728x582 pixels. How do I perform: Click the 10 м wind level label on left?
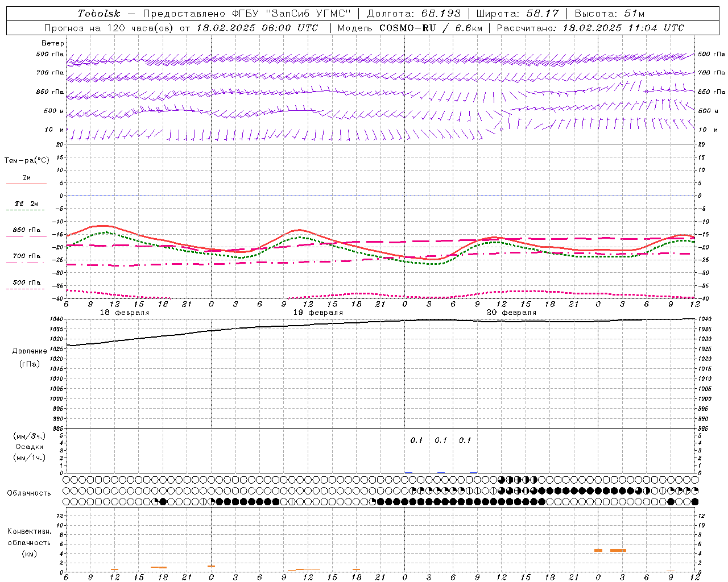pyautogui.click(x=55, y=130)
